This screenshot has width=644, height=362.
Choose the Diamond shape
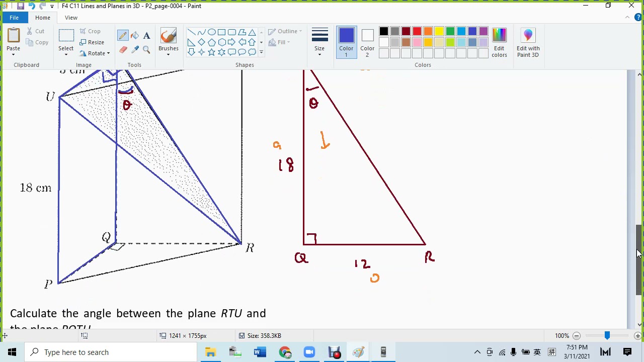click(x=201, y=42)
